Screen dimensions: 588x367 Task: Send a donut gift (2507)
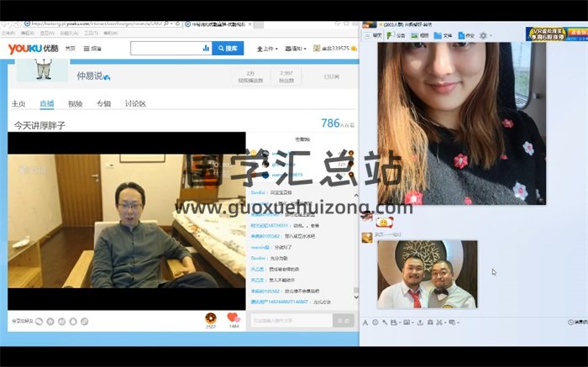211,318
